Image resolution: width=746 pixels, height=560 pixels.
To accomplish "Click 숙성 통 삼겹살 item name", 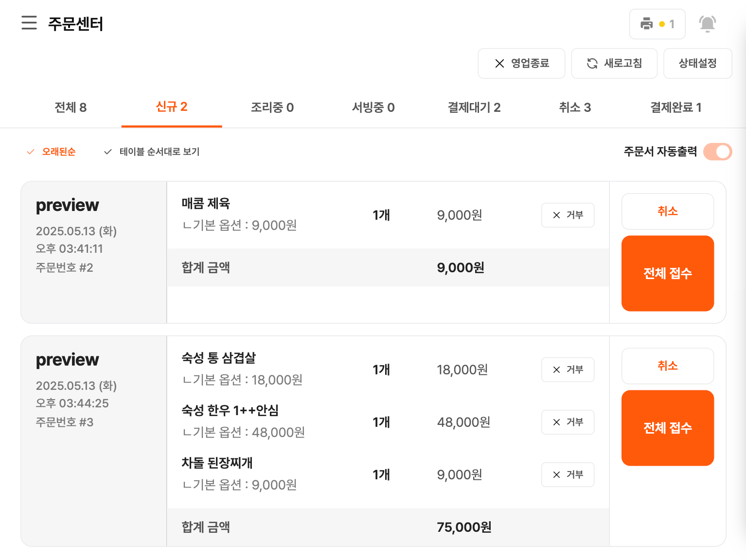I will pyautogui.click(x=219, y=358).
